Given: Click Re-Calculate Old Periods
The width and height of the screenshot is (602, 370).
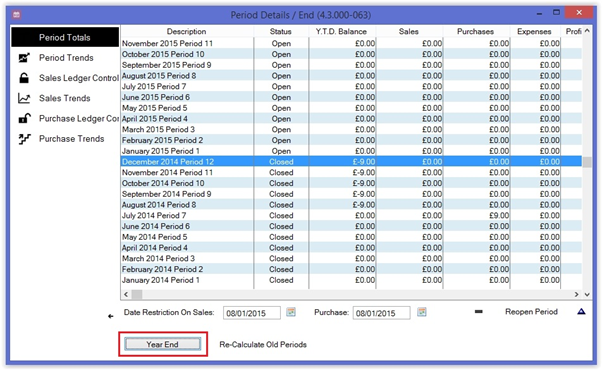Looking at the screenshot, I should [x=263, y=345].
